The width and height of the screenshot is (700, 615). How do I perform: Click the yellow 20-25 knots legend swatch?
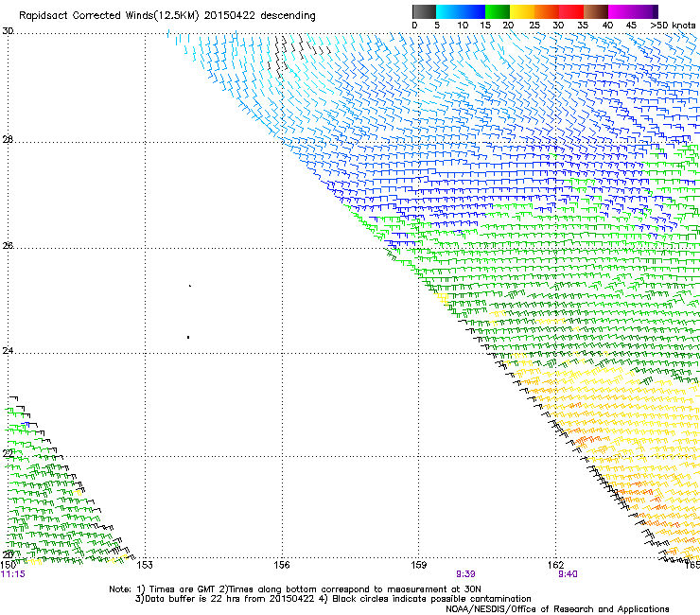click(x=522, y=11)
